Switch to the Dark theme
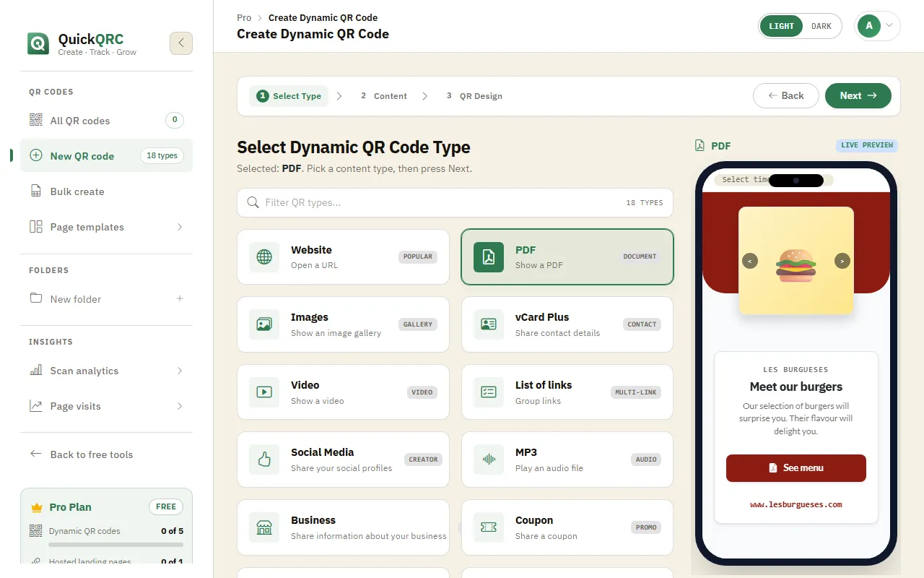The height and width of the screenshot is (578, 924). click(821, 26)
